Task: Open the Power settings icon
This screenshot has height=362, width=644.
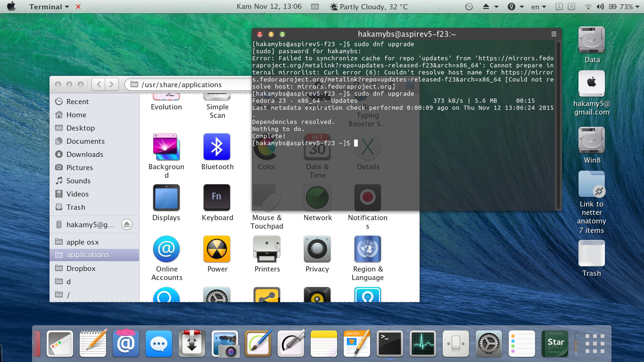Action: pyautogui.click(x=216, y=249)
